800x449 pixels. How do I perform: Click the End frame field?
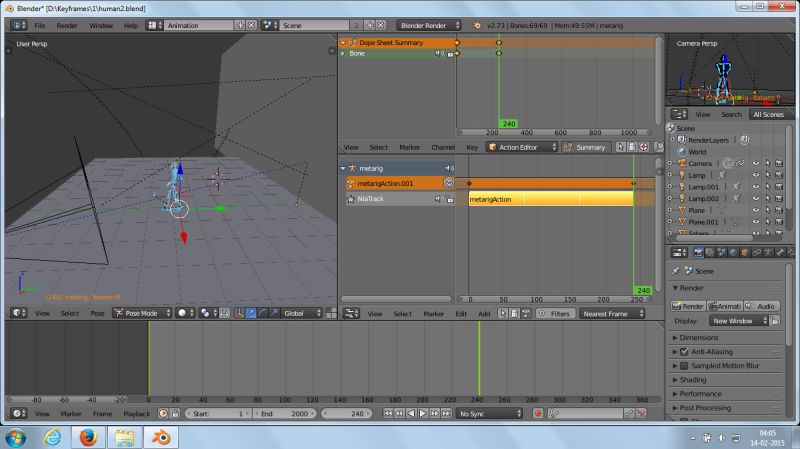pyautogui.click(x=285, y=413)
